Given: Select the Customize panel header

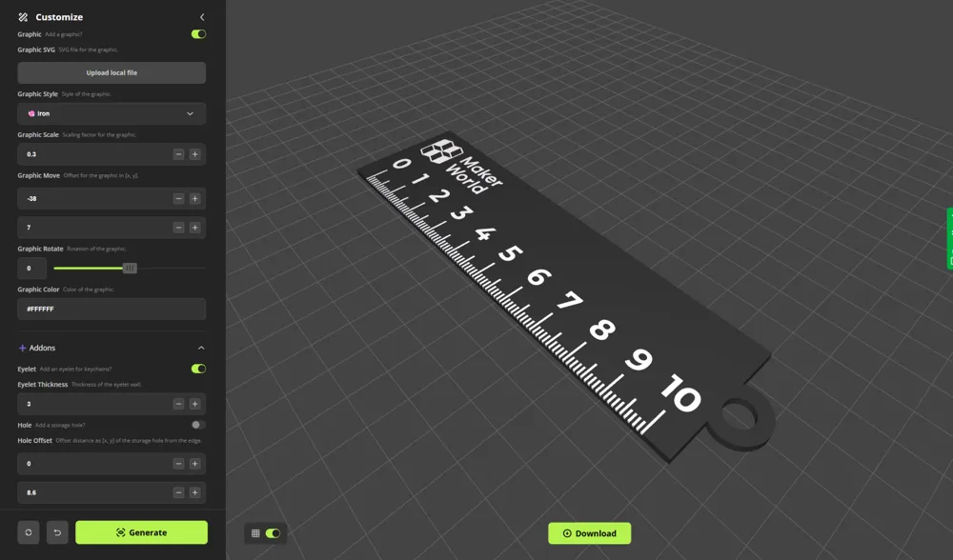Looking at the screenshot, I should click(x=59, y=16).
